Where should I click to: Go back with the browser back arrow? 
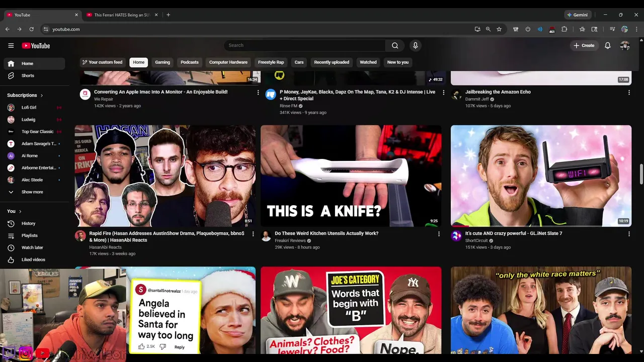pyautogui.click(x=8, y=29)
